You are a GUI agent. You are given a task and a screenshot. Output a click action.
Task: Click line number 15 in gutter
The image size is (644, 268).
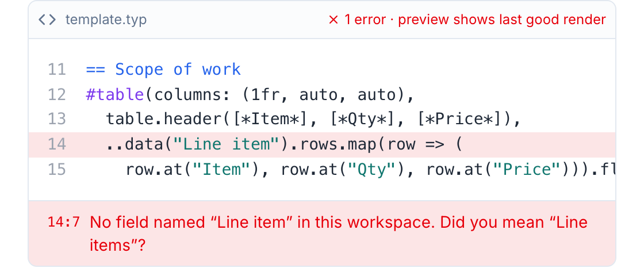coord(57,169)
